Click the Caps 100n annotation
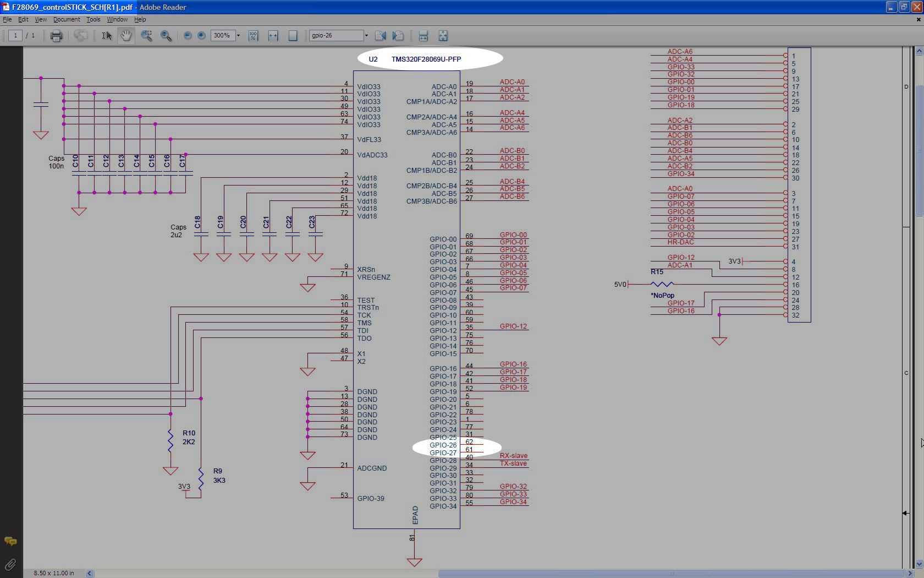 (56, 162)
